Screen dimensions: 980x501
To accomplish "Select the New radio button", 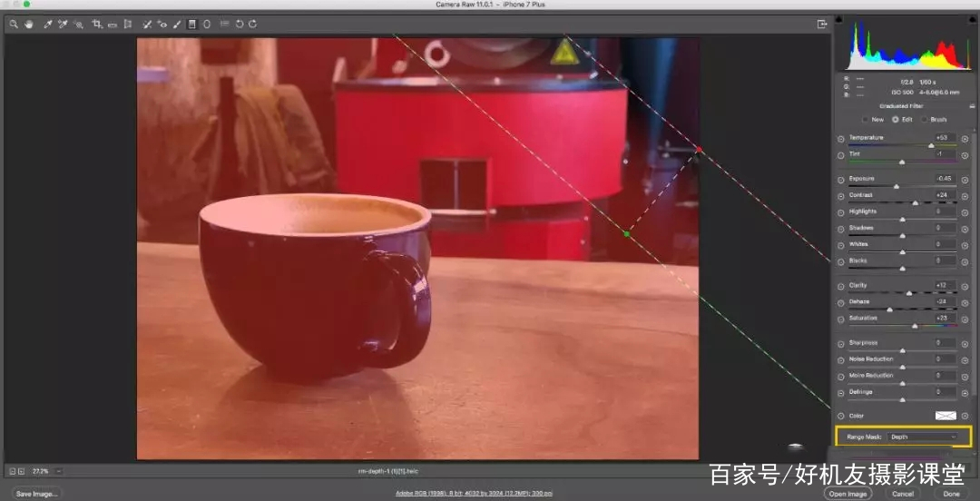I will (867, 120).
